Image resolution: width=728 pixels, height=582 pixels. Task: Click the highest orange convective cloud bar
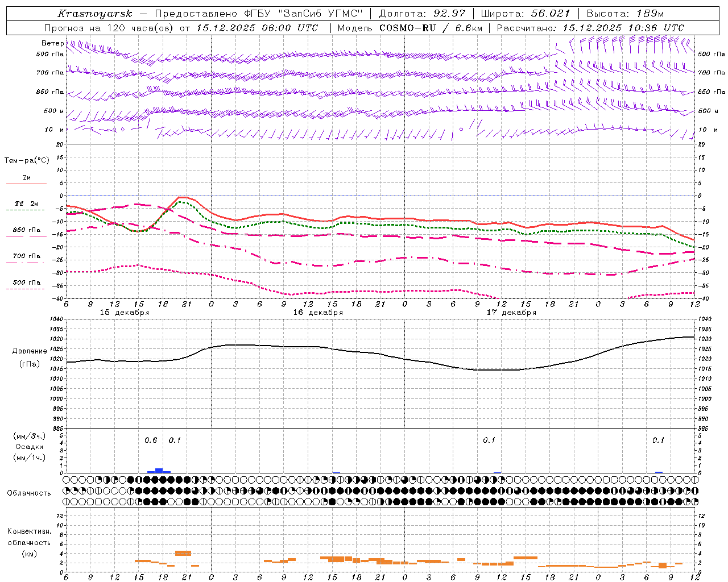click(x=183, y=553)
